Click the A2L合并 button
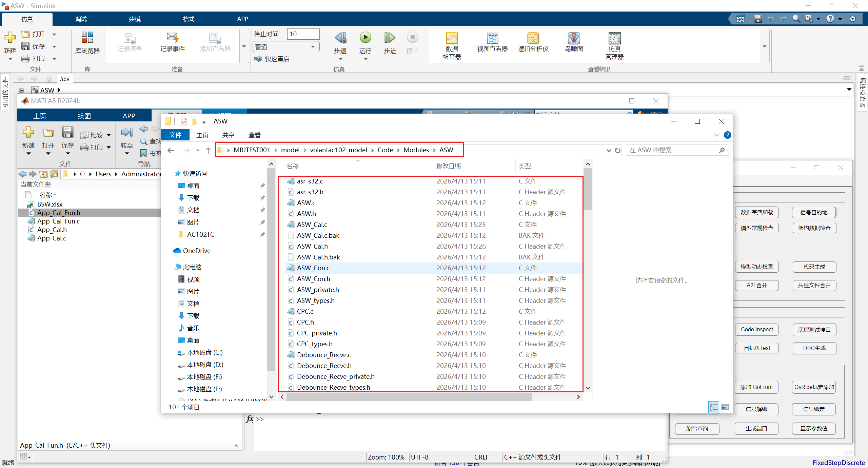This screenshot has width=868, height=468. [x=756, y=286]
